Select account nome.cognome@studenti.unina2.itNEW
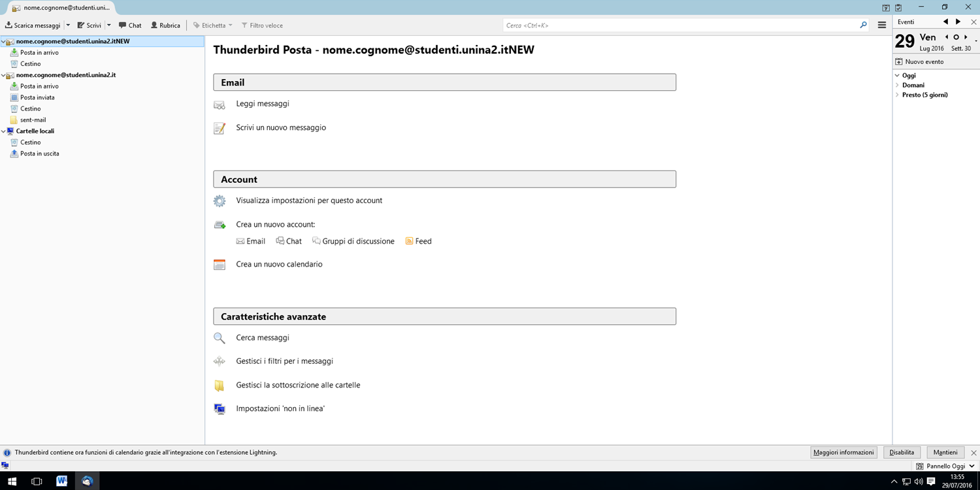 click(73, 41)
